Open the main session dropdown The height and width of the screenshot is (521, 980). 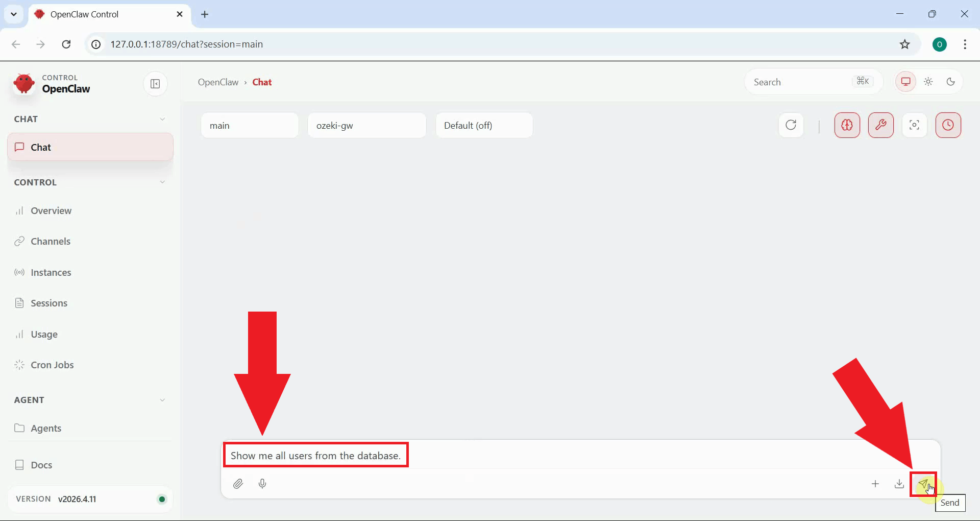(x=250, y=125)
